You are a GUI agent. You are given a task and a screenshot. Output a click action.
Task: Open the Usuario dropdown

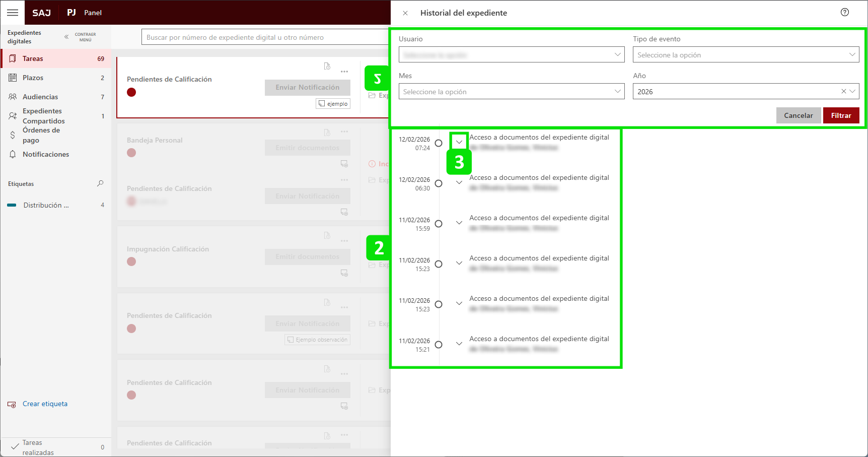click(x=511, y=55)
